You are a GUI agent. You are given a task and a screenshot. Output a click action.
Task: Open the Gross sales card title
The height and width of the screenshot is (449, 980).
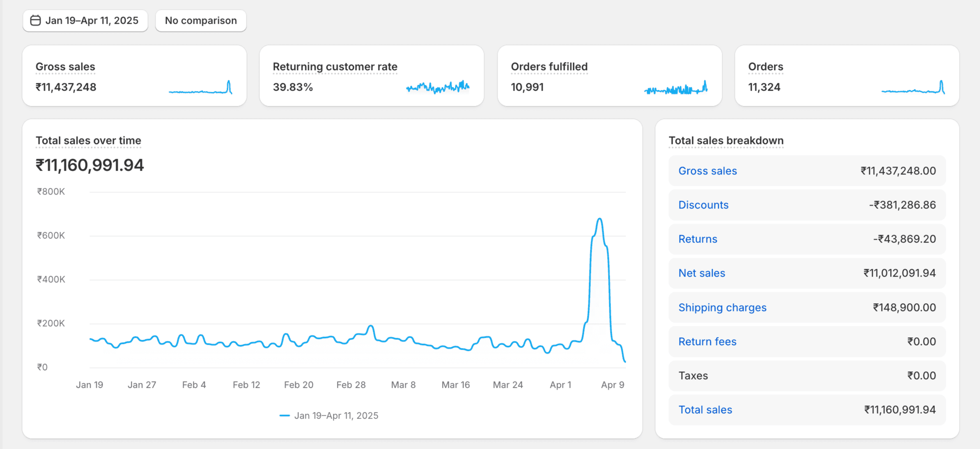pos(65,66)
